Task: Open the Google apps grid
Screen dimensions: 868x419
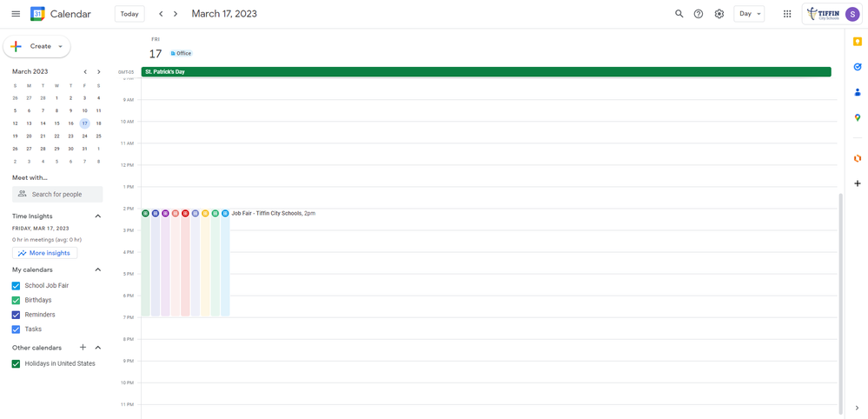Action: pos(787,14)
